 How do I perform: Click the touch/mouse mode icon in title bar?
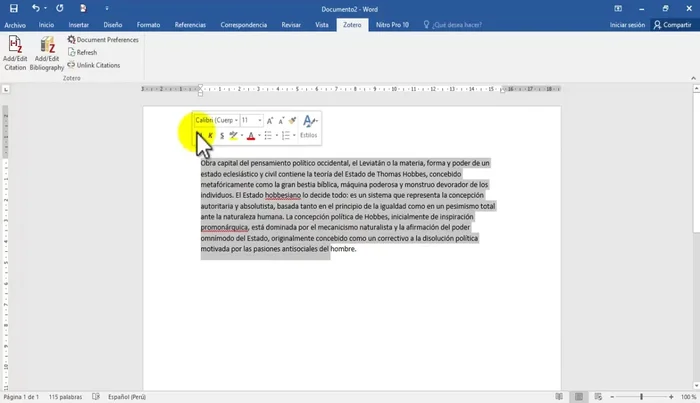[x=83, y=8]
